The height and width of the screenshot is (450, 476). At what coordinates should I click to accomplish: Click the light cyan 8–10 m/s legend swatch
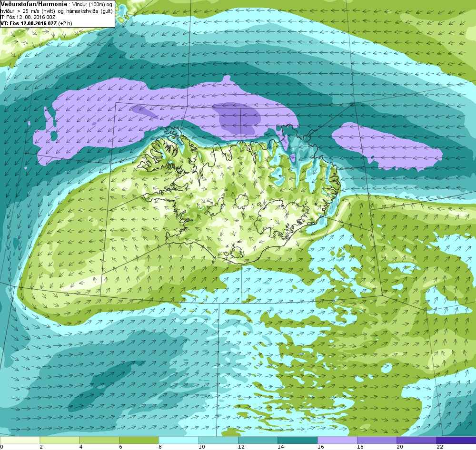click(x=178, y=440)
